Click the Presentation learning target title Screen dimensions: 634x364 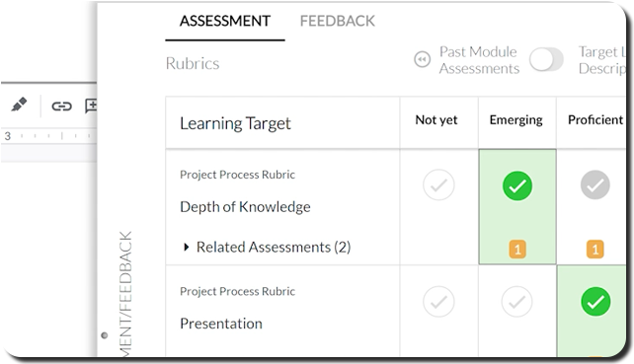click(x=221, y=324)
